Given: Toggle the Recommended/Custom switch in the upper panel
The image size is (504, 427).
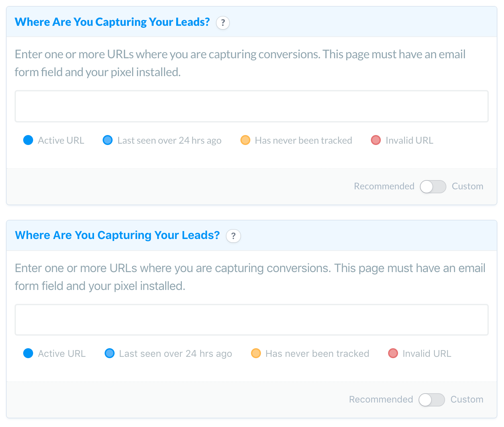Looking at the screenshot, I should 433,187.
